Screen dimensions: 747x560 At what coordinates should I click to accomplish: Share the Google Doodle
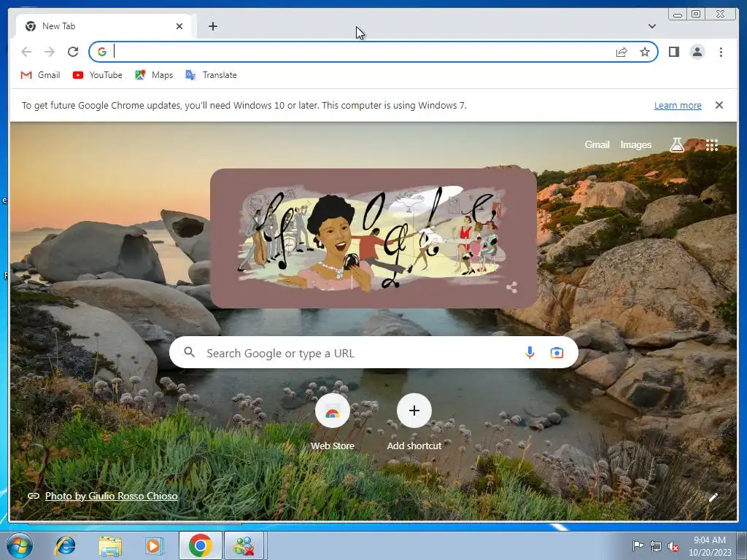(511, 287)
